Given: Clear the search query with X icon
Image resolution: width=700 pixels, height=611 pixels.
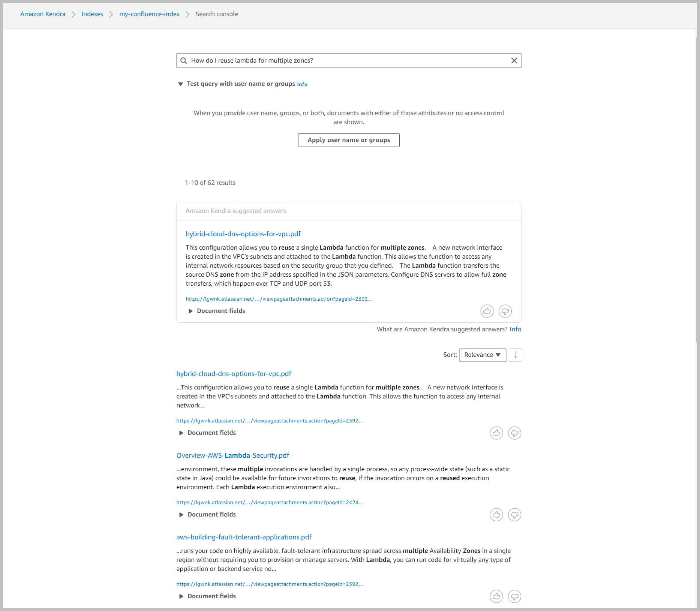Looking at the screenshot, I should click(x=514, y=61).
